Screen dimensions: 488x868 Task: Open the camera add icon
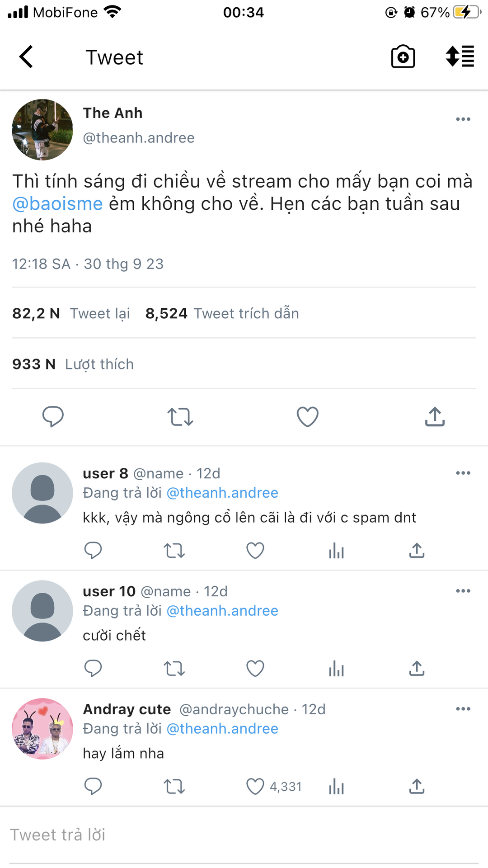[403, 57]
